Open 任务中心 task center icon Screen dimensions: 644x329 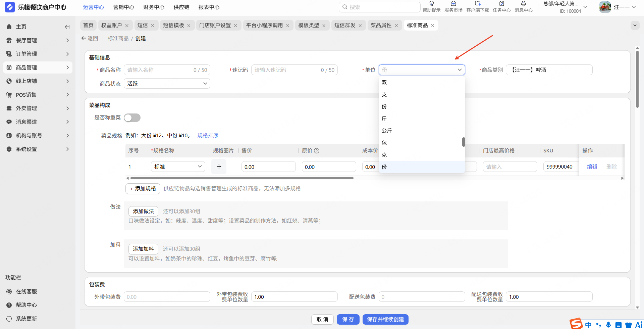[x=501, y=4]
